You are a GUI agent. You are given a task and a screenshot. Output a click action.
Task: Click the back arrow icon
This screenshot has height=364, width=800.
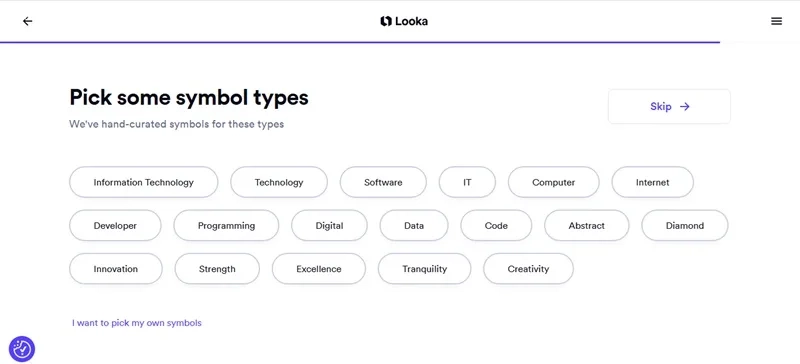coord(28,21)
